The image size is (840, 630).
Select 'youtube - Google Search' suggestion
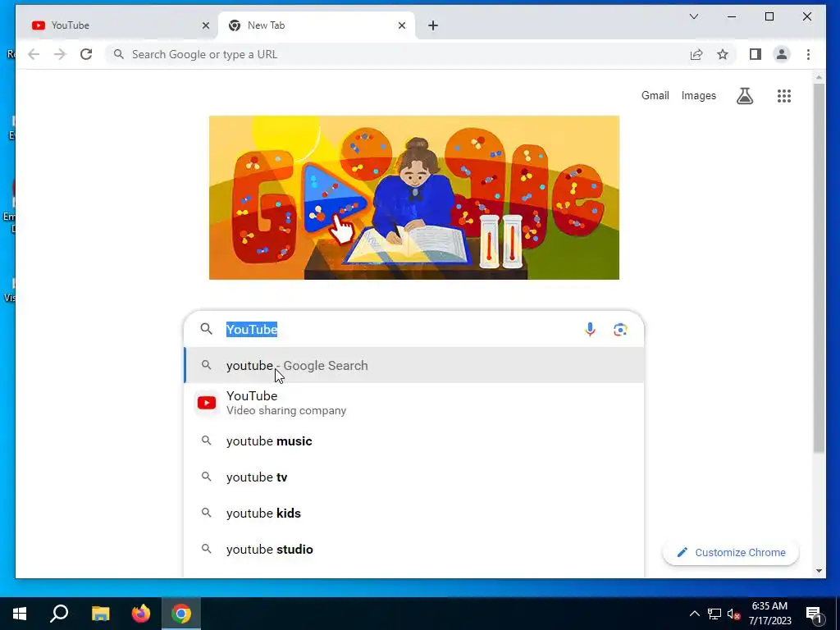pos(413,365)
